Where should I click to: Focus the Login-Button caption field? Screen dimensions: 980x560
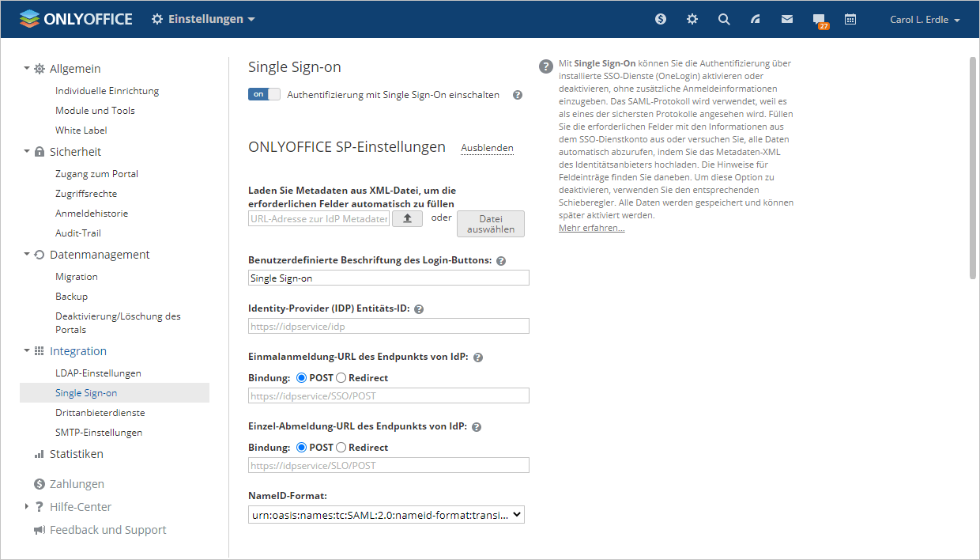[x=389, y=278]
